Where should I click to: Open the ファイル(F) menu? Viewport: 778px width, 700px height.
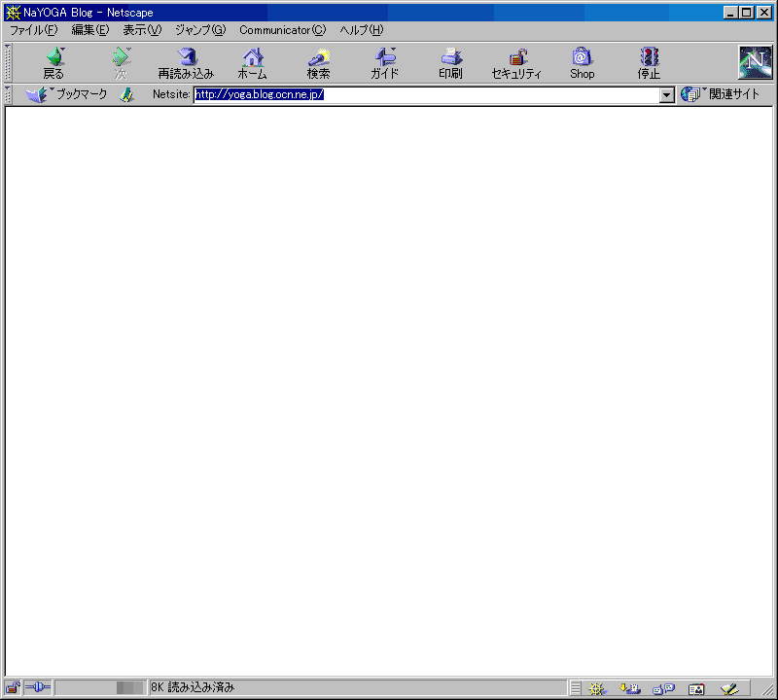coord(34,30)
